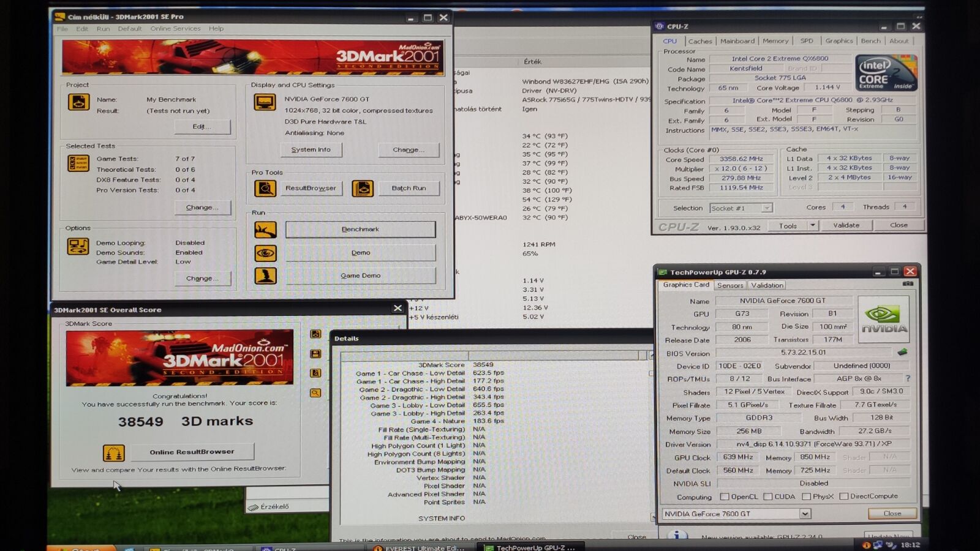980x551 pixels.
Task: Click the Edit... button in Project section
Action: coord(203,127)
